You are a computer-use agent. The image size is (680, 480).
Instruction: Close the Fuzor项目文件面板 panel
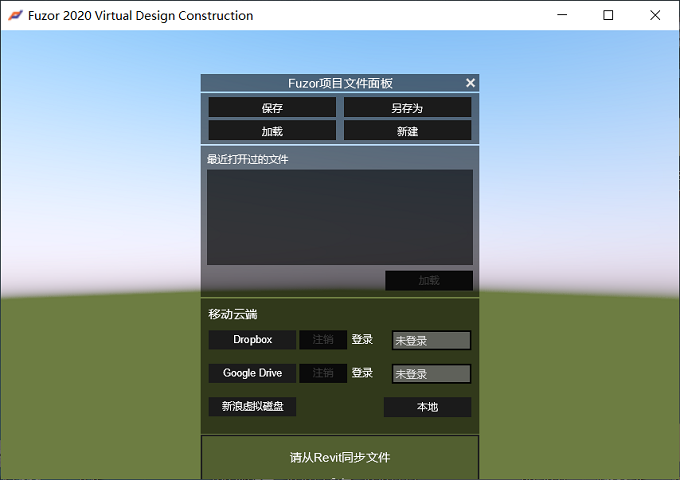[x=470, y=83]
